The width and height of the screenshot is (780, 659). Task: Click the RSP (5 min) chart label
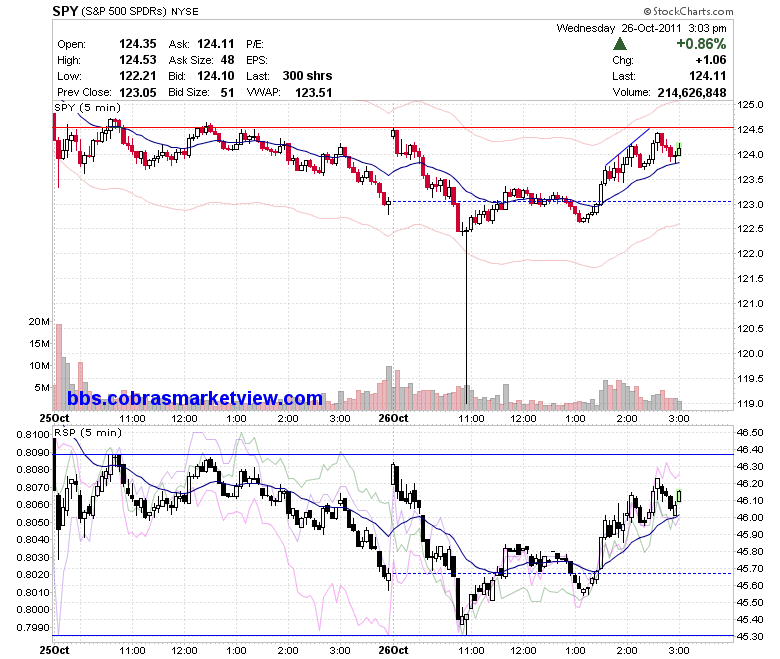[x=88, y=433]
